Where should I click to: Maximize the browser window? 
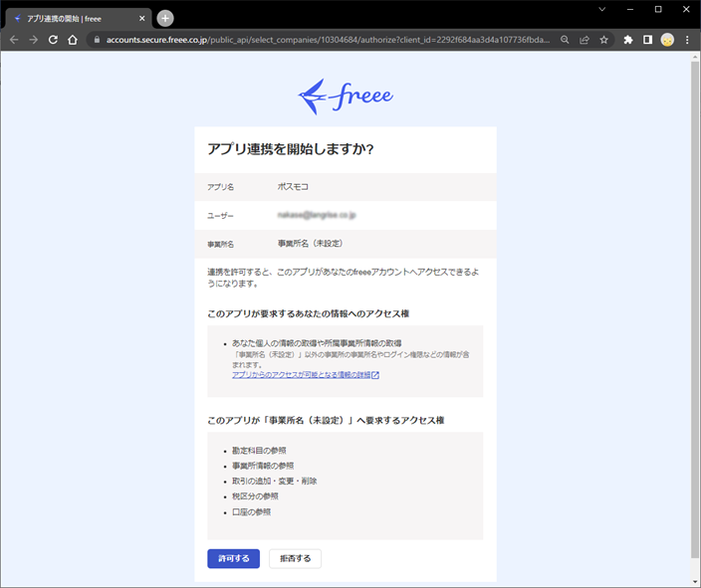(658, 9)
